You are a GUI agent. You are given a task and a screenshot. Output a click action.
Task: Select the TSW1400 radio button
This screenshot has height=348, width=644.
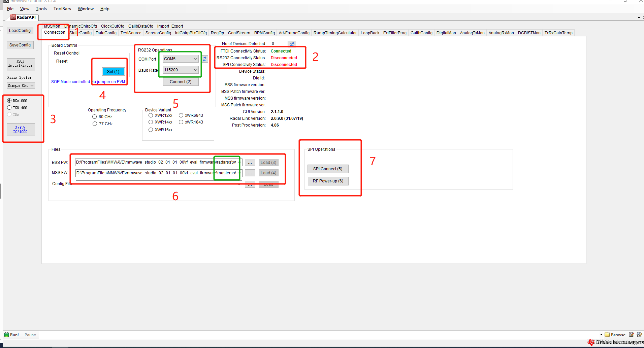[9, 108]
